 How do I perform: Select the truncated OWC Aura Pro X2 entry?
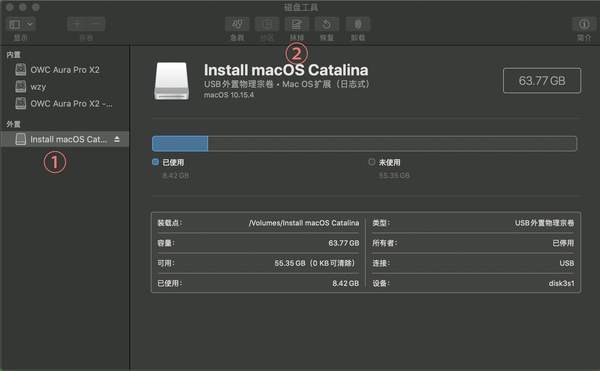(64, 104)
